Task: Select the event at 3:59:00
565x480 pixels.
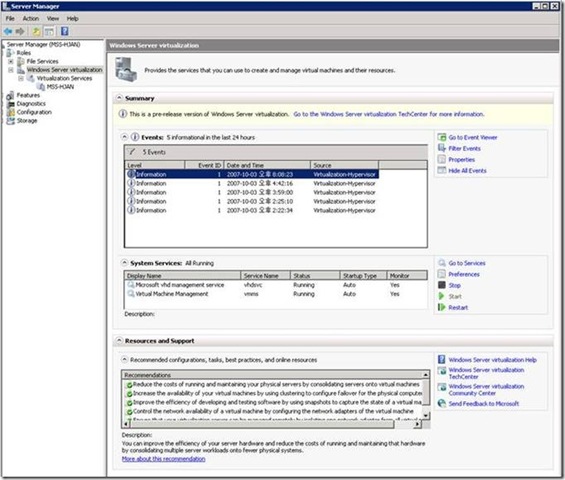Action: click(252, 192)
